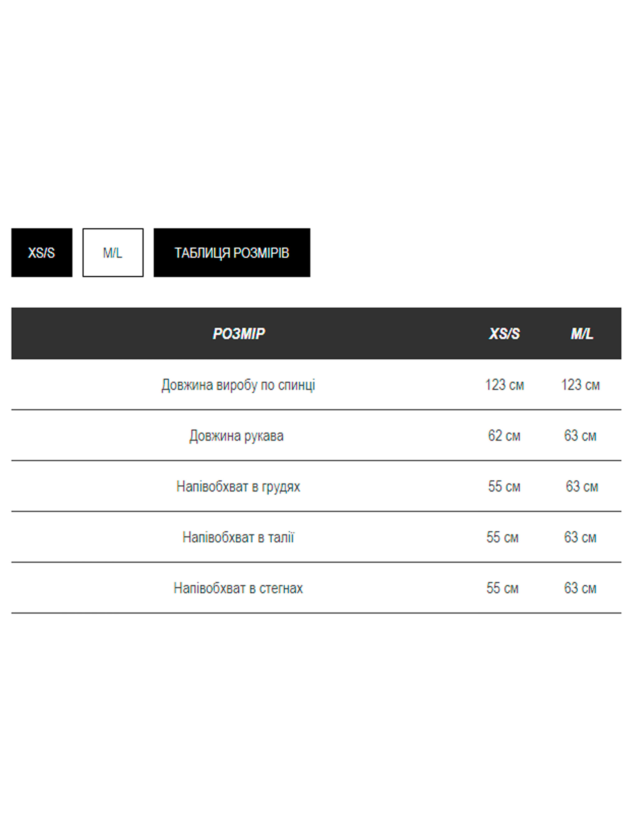Click the XS/S column header
The width and height of the screenshot is (630, 840).
click(504, 334)
